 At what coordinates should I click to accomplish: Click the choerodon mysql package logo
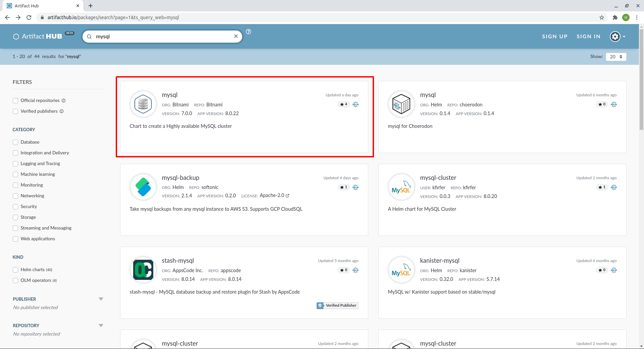(x=401, y=104)
